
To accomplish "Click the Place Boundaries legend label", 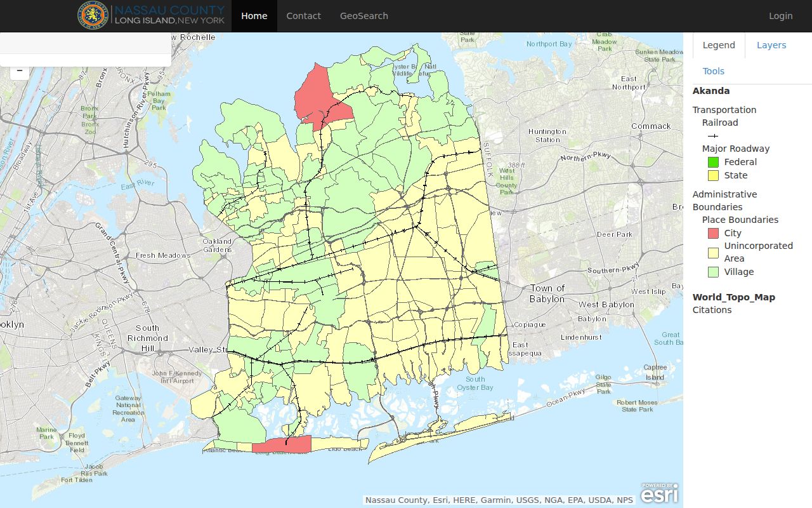I will coord(740,220).
